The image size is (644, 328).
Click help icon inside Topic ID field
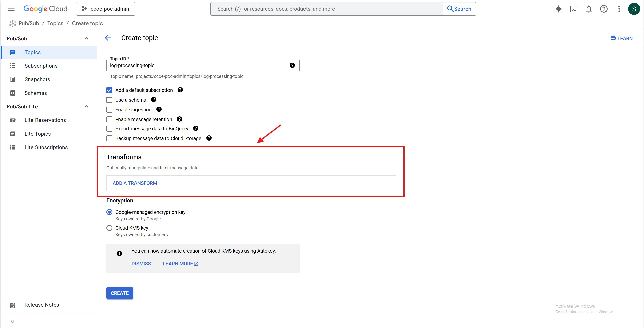292,65
